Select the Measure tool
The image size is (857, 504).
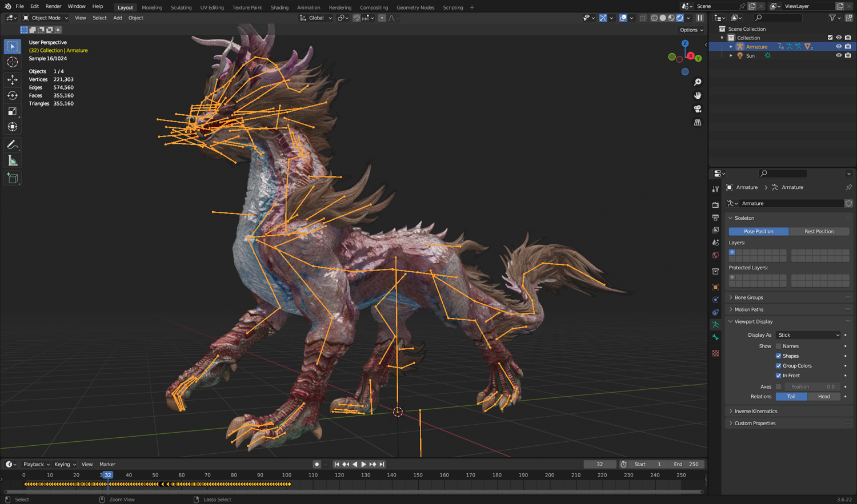(12, 161)
